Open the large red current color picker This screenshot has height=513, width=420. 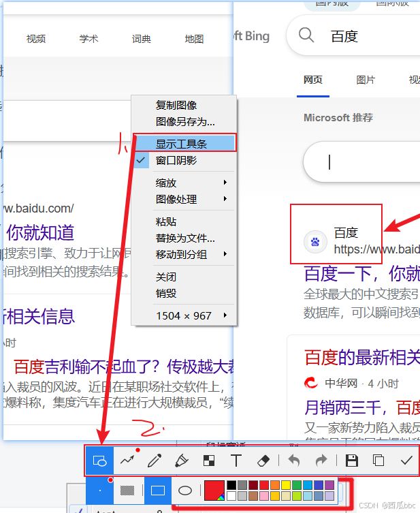(x=214, y=491)
